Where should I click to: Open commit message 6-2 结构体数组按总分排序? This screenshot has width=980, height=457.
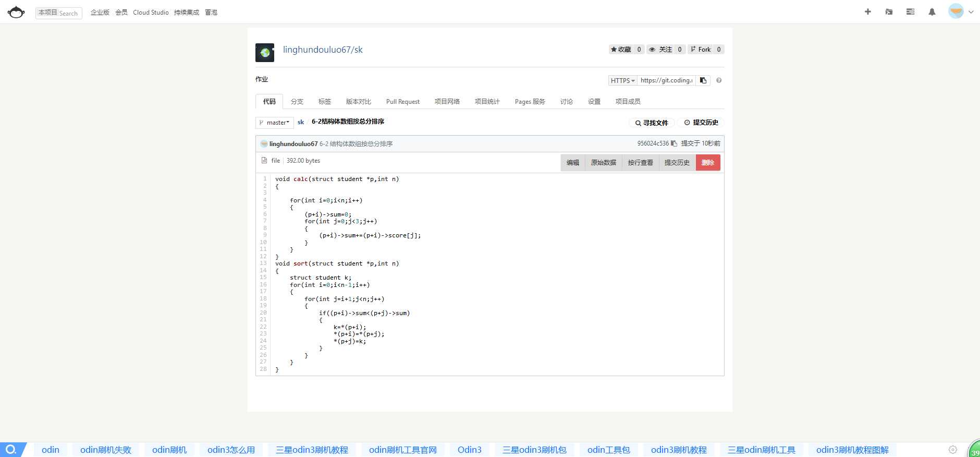[x=356, y=144]
